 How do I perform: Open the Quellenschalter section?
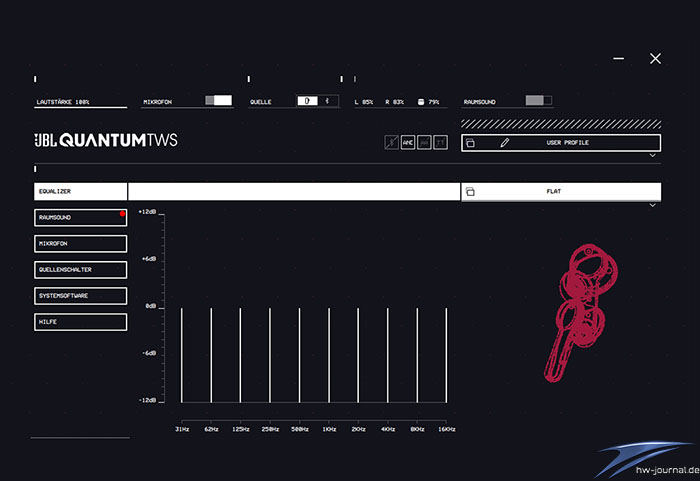pos(80,270)
